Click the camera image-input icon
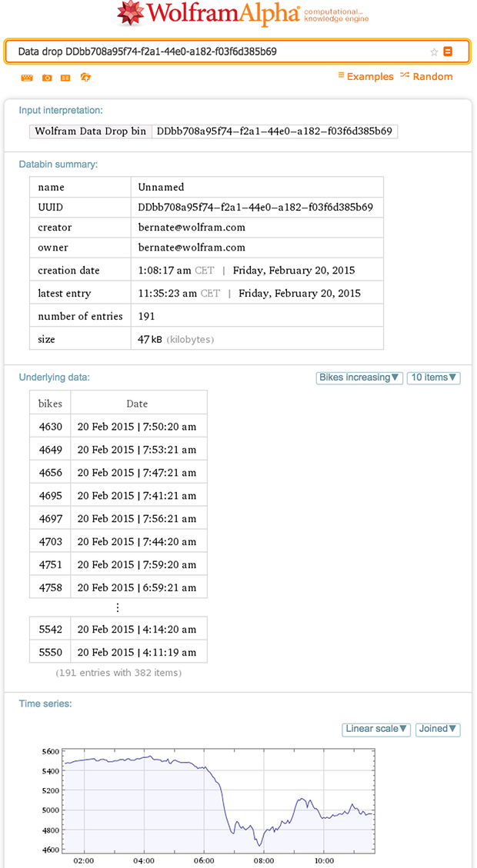The height and width of the screenshot is (868, 477). coord(47,77)
